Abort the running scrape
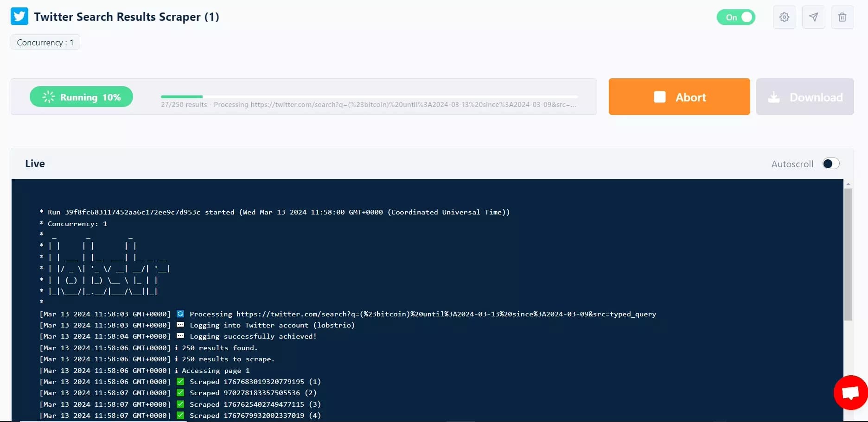This screenshot has width=868, height=422. (x=679, y=97)
